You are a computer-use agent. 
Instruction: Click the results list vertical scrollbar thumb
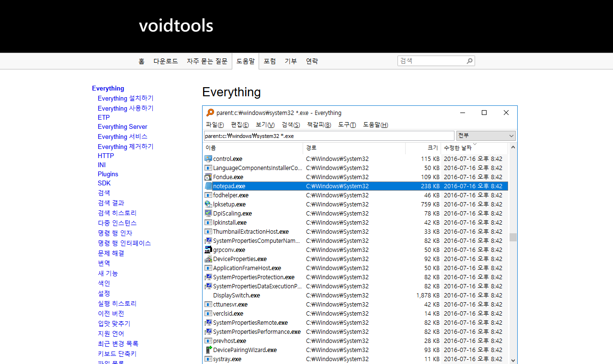point(513,237)
